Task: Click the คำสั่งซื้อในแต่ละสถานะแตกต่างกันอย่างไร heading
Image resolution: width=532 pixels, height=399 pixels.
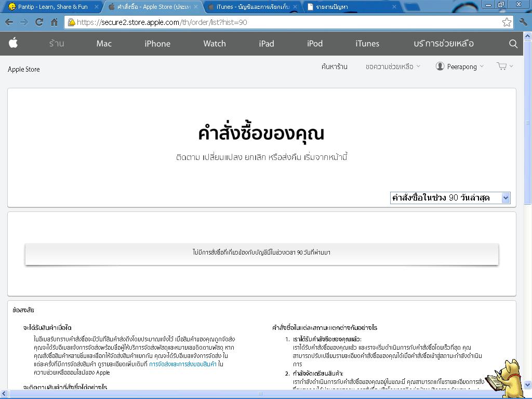Action: (325, 328)
